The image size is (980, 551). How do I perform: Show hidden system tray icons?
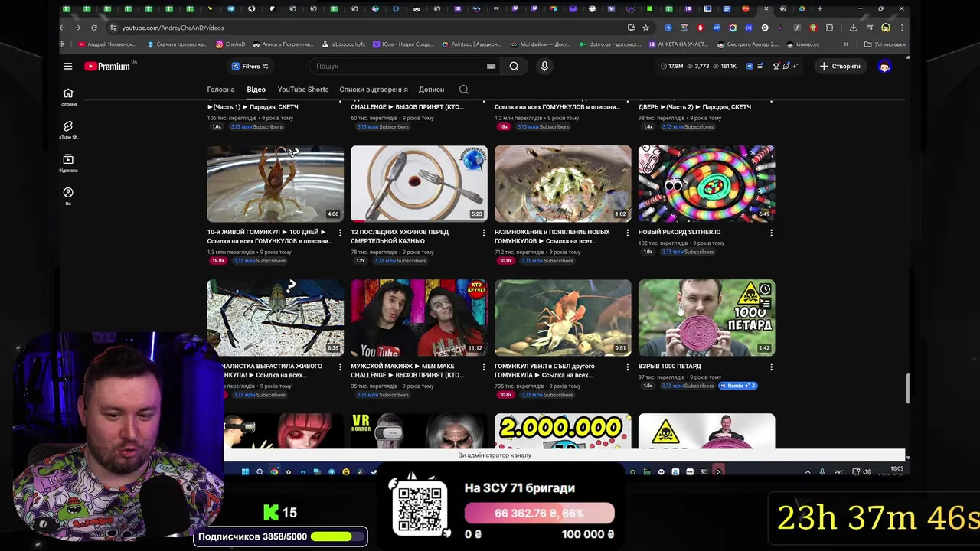pos(808,472)
